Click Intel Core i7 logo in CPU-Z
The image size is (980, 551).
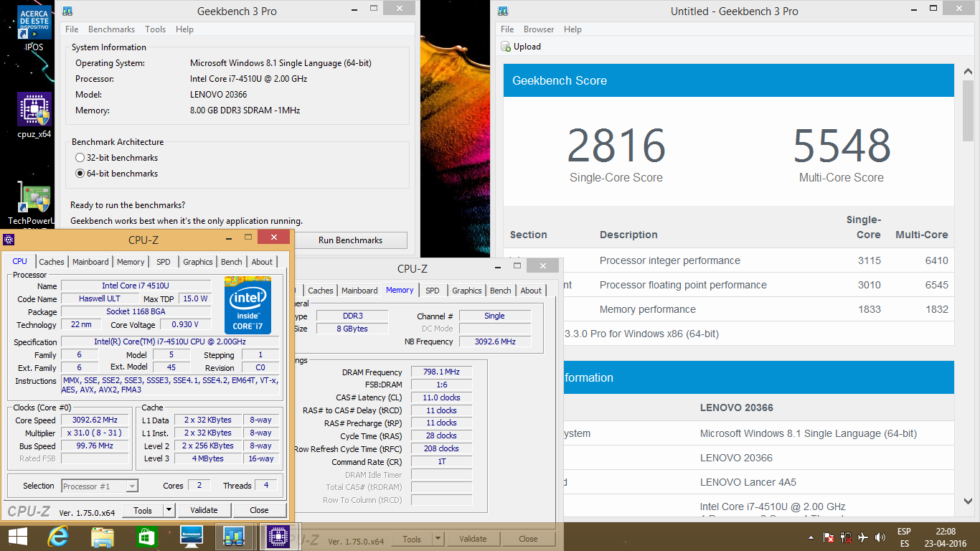[248, 305]
